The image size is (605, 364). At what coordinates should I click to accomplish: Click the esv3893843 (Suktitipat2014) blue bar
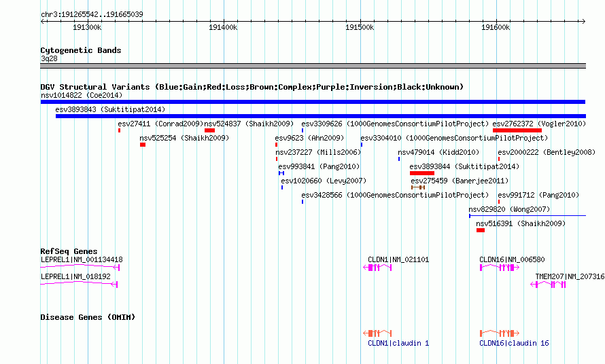click(321, 116)
